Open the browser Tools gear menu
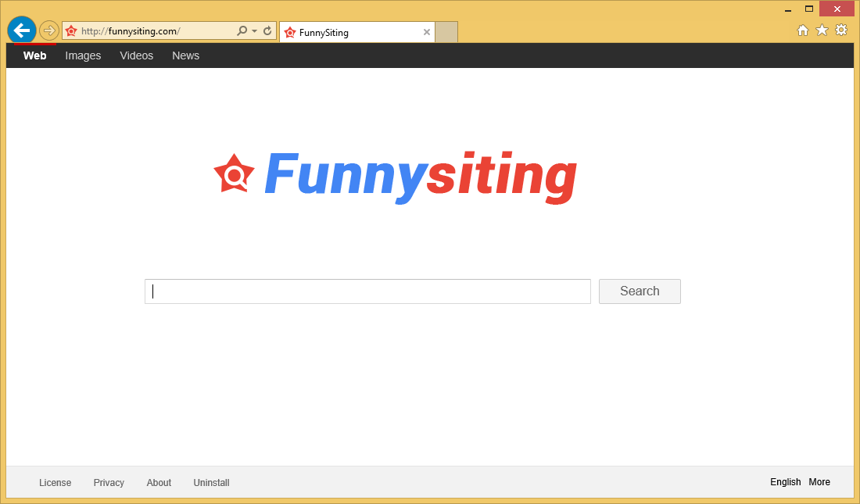Image resolution: width=860 pixels, height=504 pixels. tap(841, 30)
